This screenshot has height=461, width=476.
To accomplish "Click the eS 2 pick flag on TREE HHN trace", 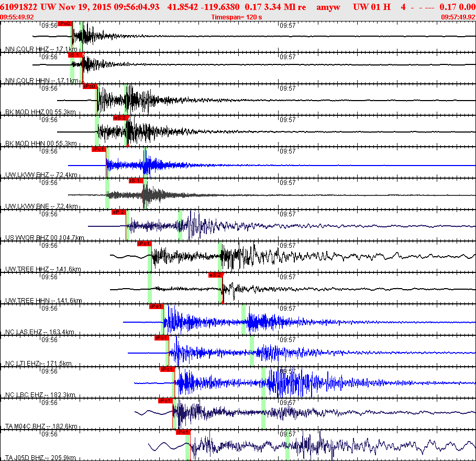I will pos(216,275).
